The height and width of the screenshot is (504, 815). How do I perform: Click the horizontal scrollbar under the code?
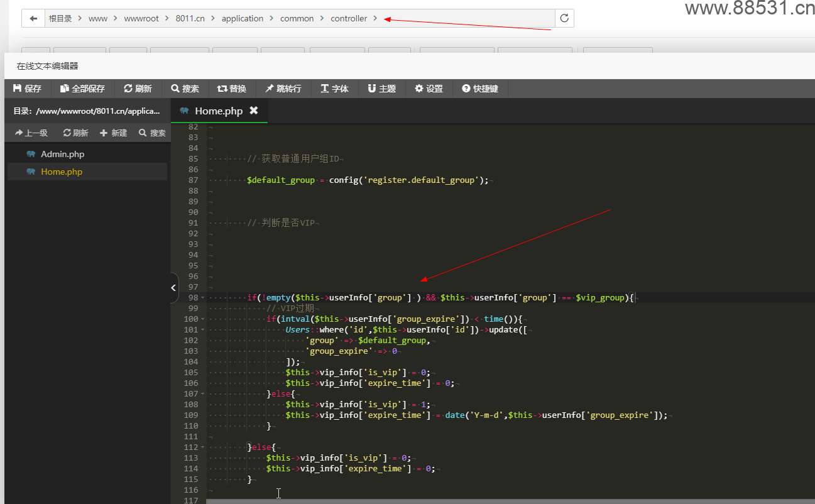510,501
